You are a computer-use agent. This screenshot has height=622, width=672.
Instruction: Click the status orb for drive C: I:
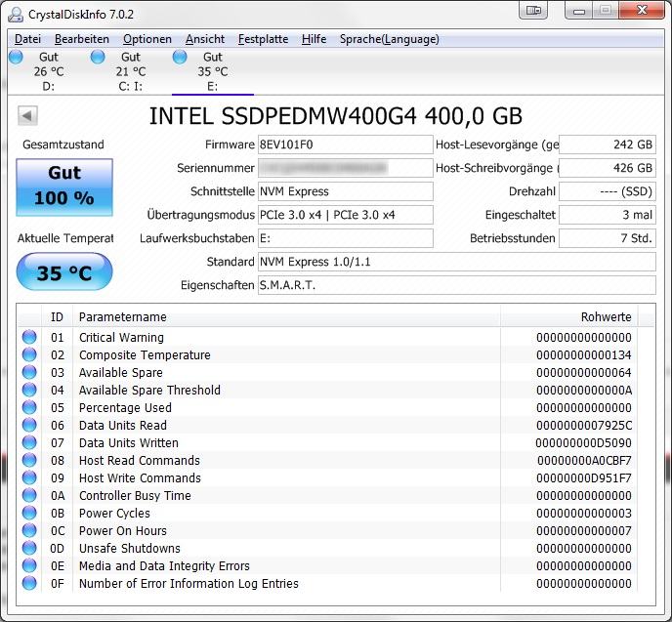pos(98,58)
